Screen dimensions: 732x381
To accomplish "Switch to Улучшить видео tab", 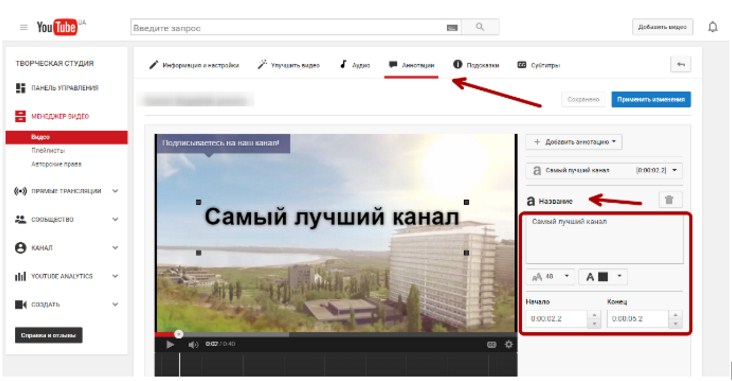I will click(x=289, y=65).
